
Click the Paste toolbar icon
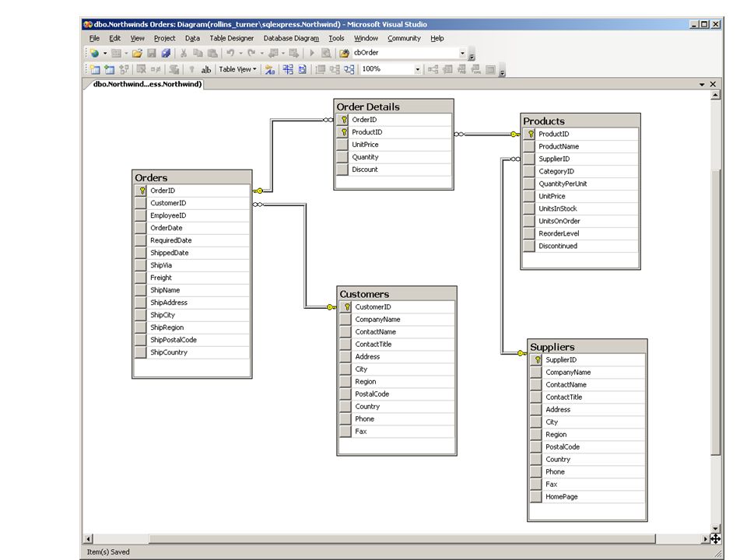click(x=212, y=54)
